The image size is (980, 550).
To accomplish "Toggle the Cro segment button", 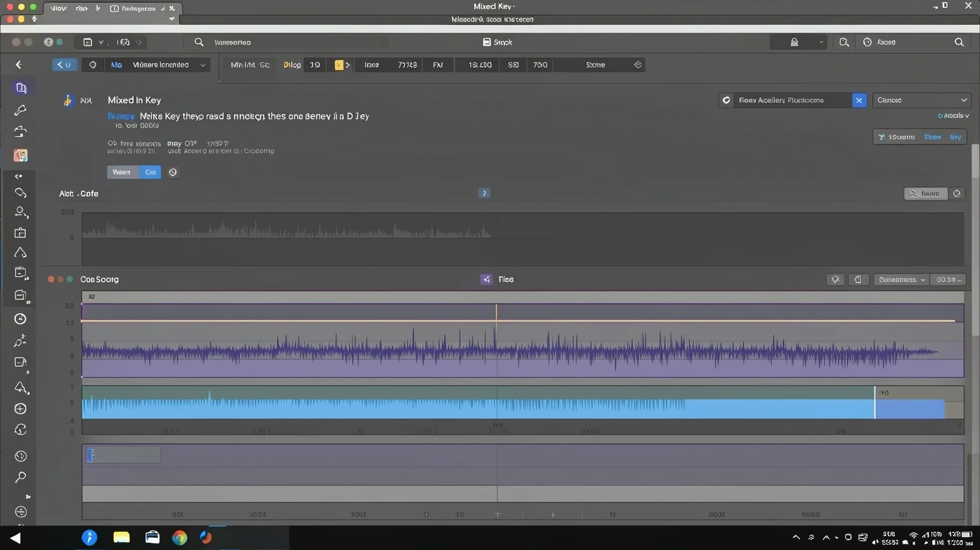I will [x=150, y=172].
